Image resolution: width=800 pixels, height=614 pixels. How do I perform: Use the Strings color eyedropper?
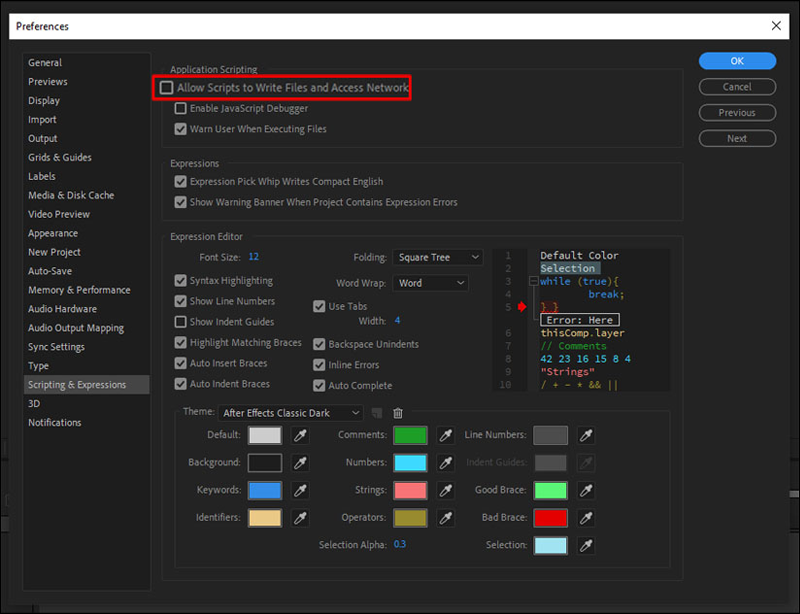click(x=446, y=491)
